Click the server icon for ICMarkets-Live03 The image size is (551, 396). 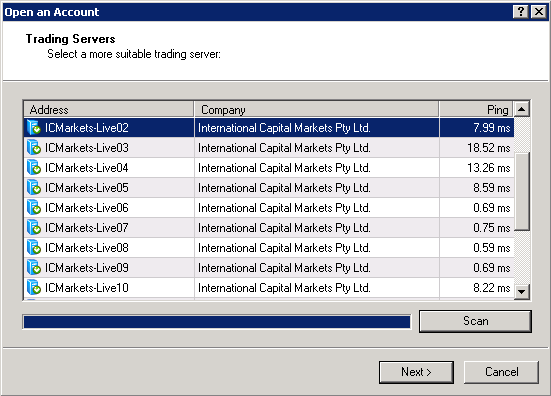click(34, 148)
